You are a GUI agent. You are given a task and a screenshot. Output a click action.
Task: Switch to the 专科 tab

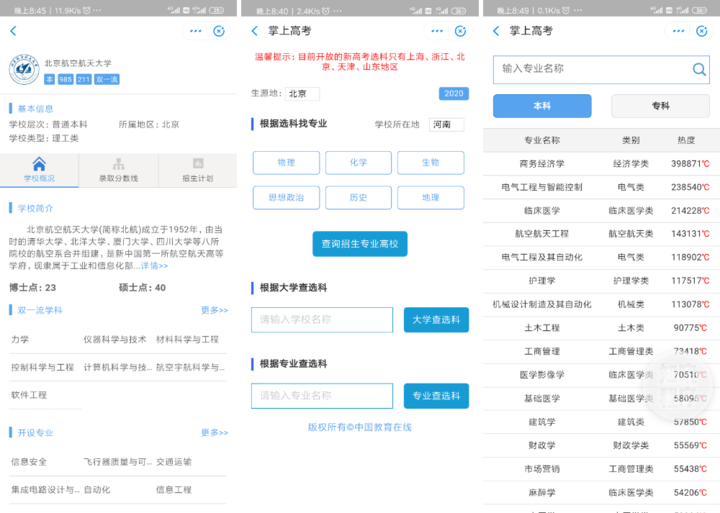[x=660, y=106]
